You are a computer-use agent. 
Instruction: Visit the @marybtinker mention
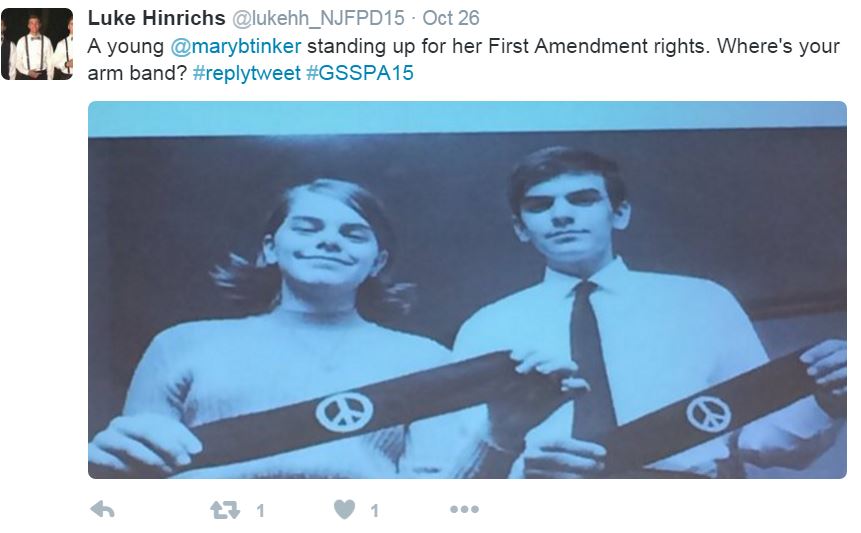pos(236,46)
